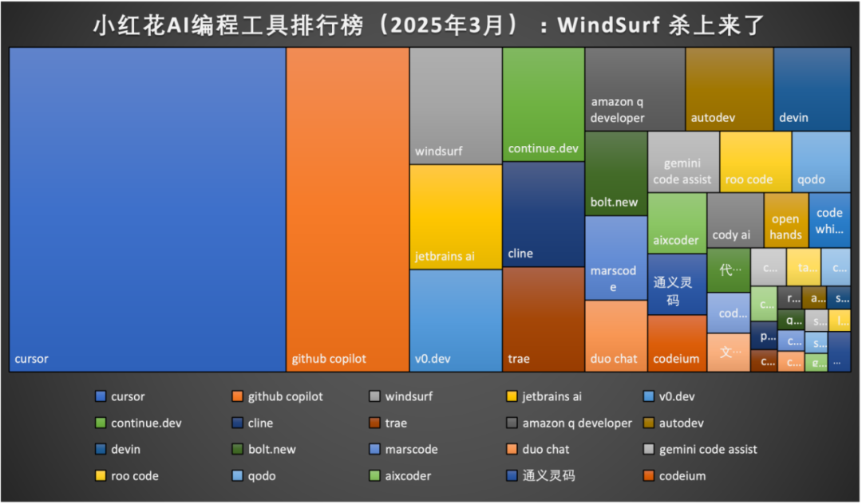
Task: Select the autodev treemap block
Action: [730, 89]
